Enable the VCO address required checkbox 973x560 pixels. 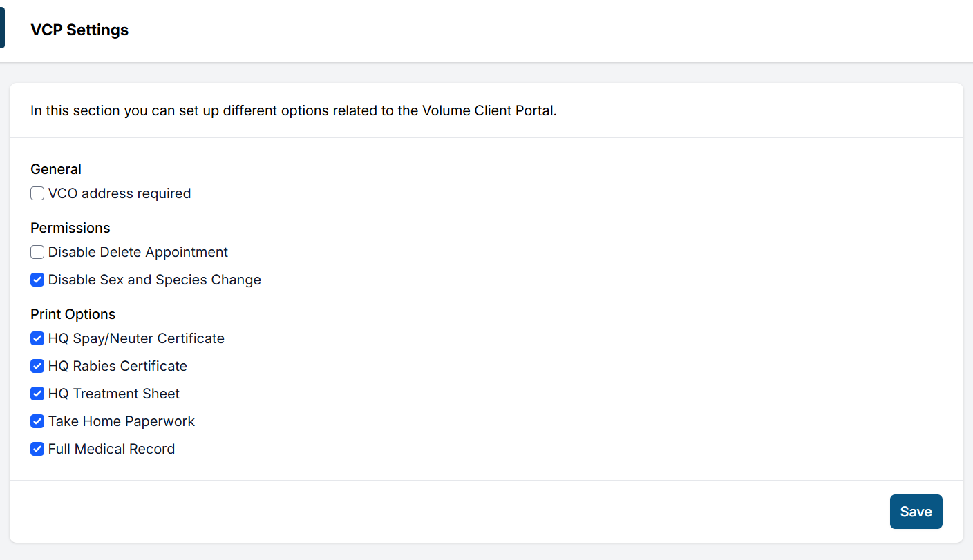point(37,194)
